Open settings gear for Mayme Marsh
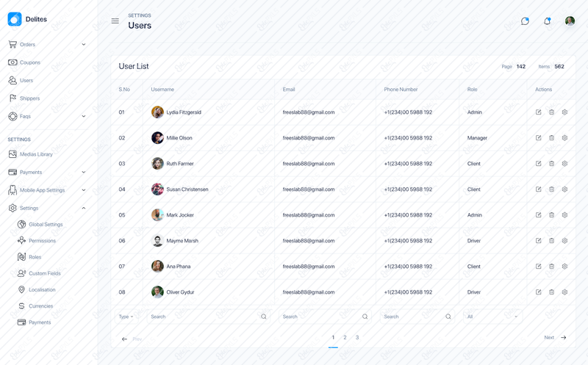Viewport: 588px width, 365px height. click(564, 241)
